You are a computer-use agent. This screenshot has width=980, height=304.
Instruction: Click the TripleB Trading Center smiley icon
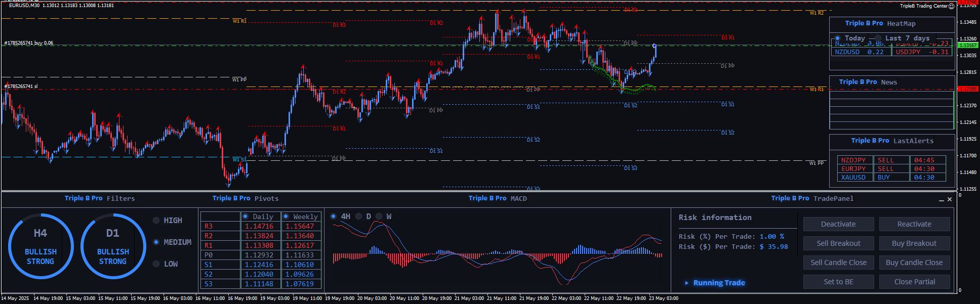pyautogui.click(x=951, y=6)
